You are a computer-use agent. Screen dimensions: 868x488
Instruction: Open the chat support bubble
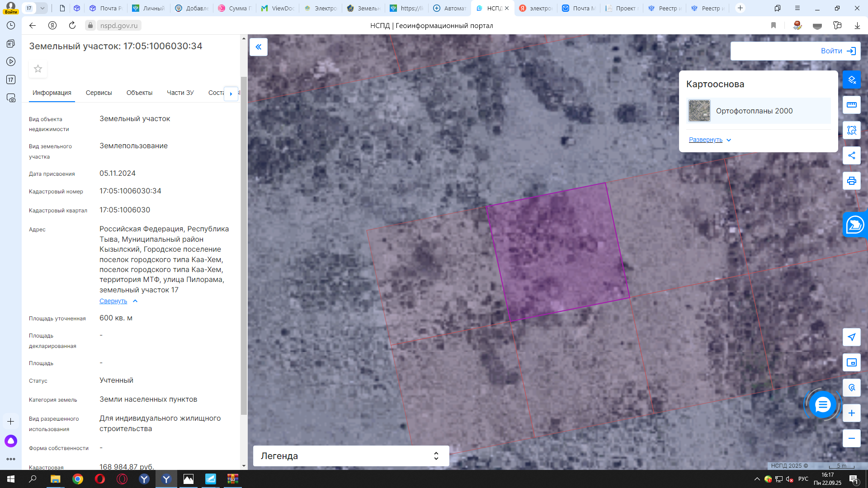[x=823, y=404]
